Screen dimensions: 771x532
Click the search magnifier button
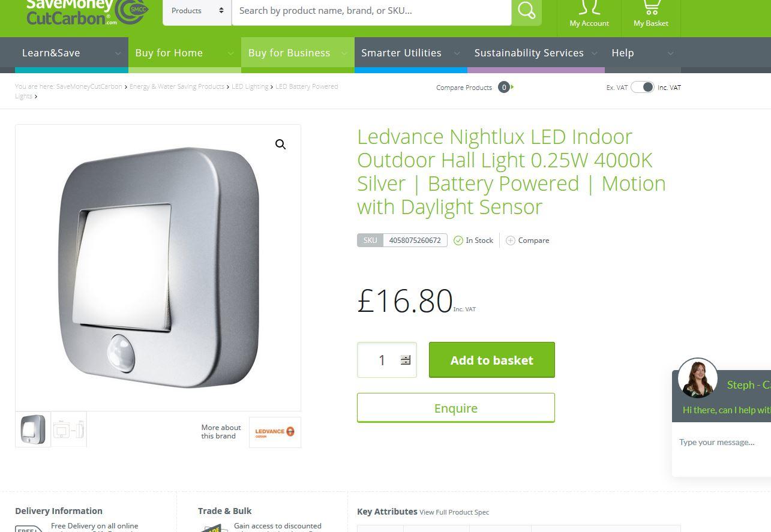click(526, 11)
